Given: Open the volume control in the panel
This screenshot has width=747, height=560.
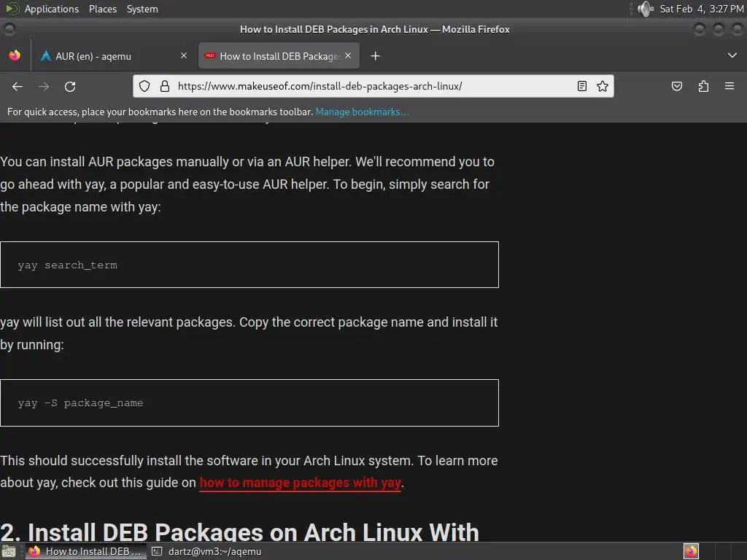Looking at the screenshot, I should pos(646,9).
